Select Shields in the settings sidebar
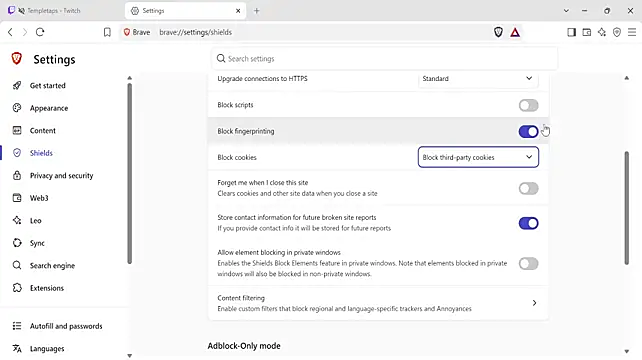 (x=41, y=153)
